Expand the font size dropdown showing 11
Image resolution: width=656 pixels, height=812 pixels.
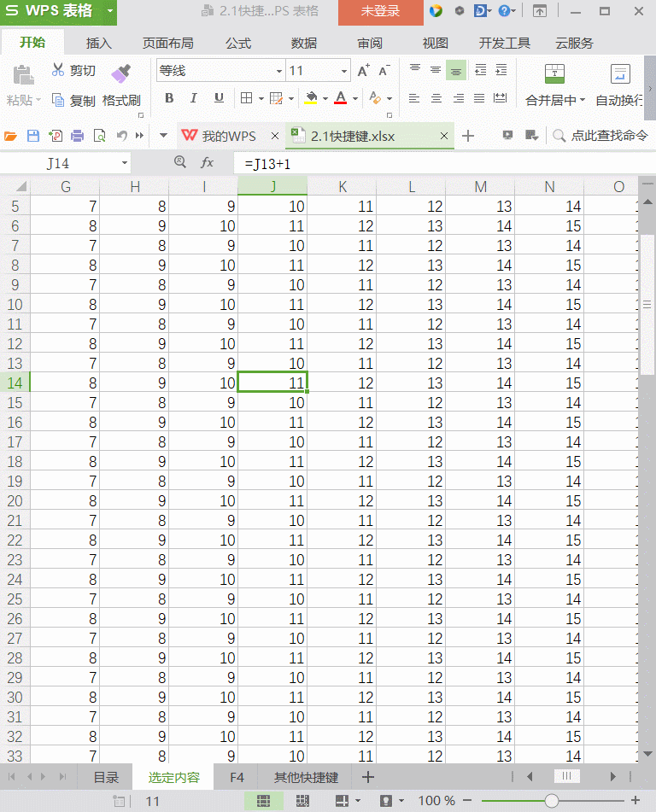pos(344,72)
